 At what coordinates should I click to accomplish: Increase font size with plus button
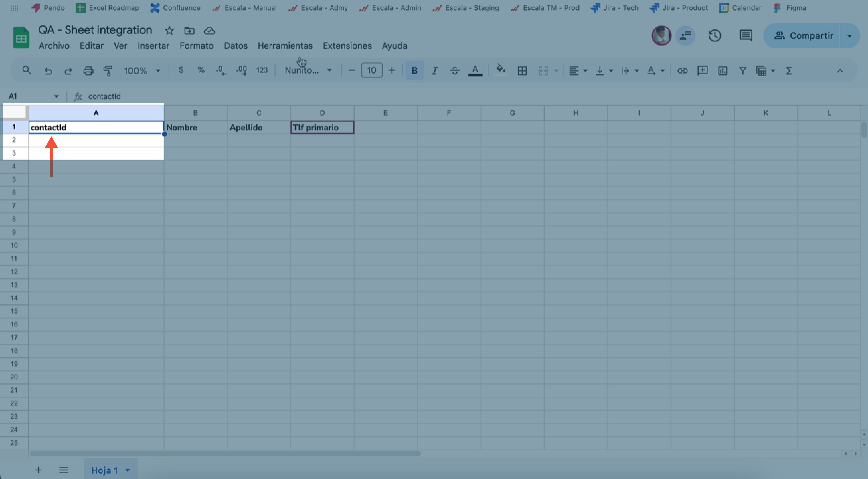coord(392,70)
